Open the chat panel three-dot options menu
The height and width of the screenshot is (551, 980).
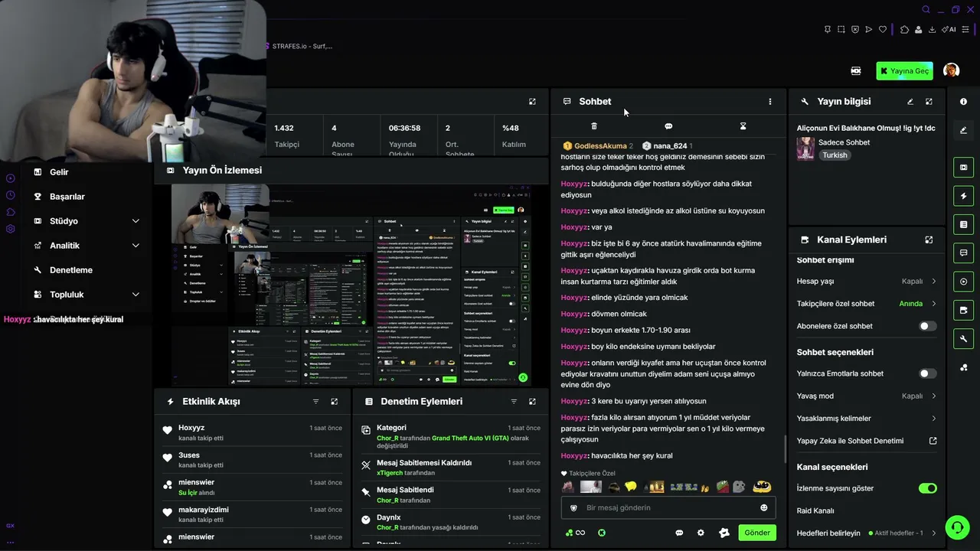click(x=770, y=101)
